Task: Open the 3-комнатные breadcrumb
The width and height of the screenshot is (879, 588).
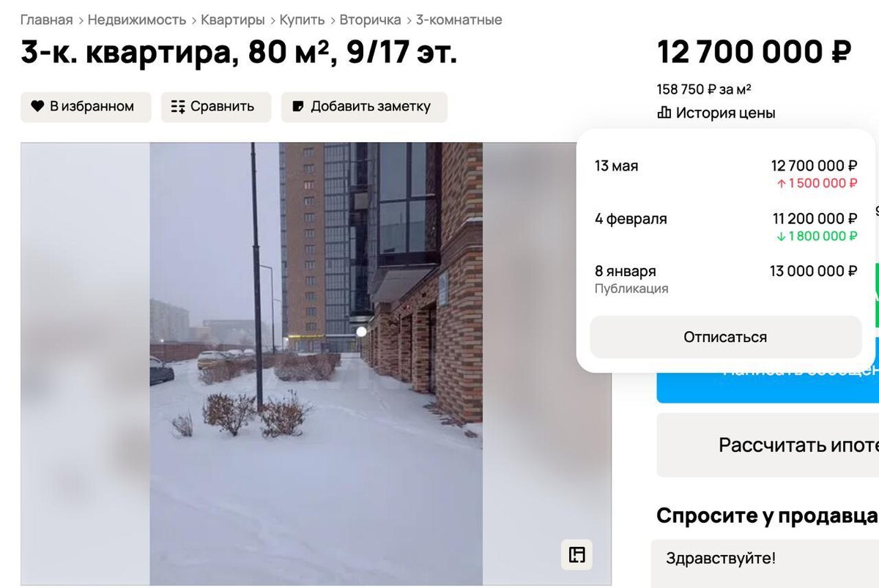Action: pyautogui.click(x=459, y=20)
